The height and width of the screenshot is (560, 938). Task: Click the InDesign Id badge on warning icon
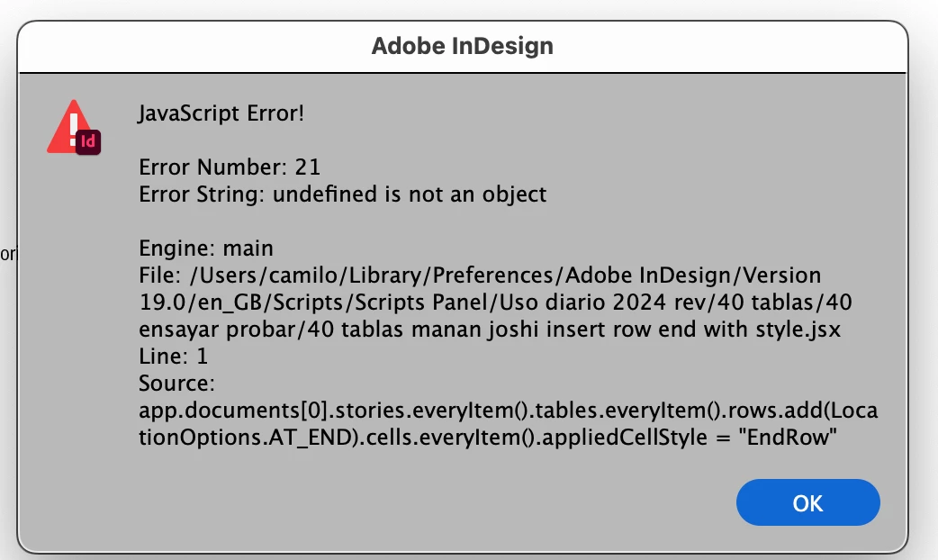(88, 141)
